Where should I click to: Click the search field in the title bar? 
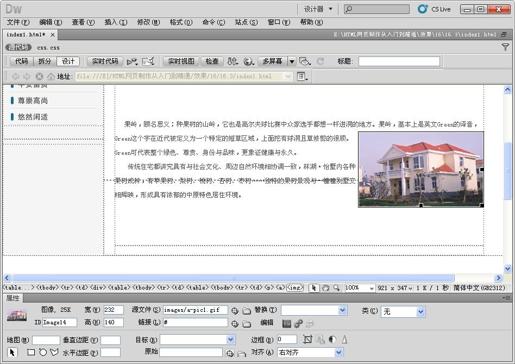[377, 9]
